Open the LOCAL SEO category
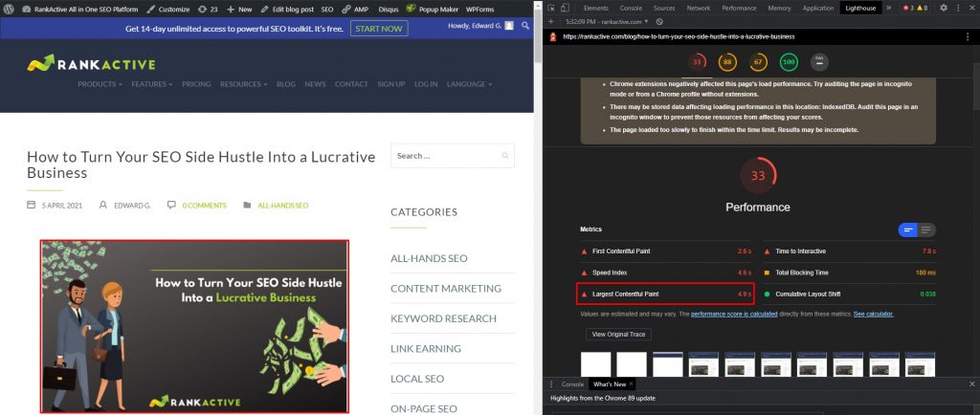This screenshot has width=980, height=415. 417,379
